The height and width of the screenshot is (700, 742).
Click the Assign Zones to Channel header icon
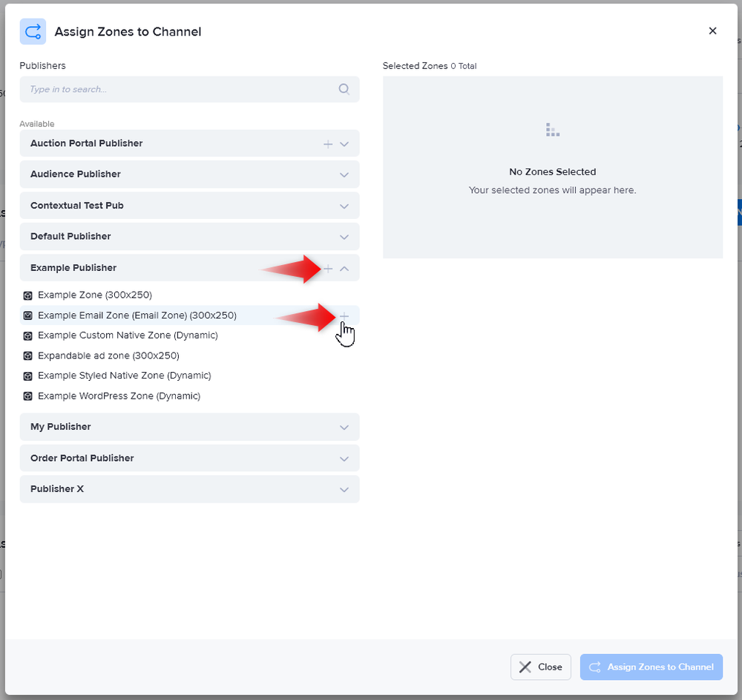click(x=33, y=32)
